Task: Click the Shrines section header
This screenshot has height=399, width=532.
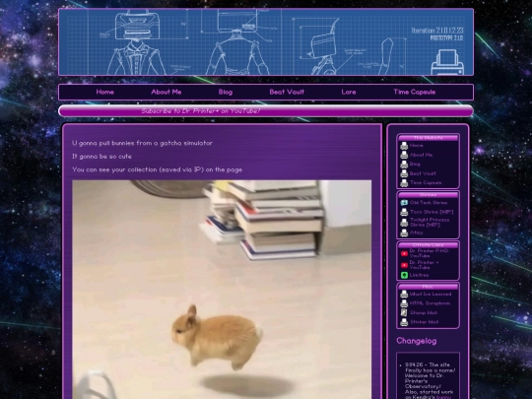Action: (428, 195)
